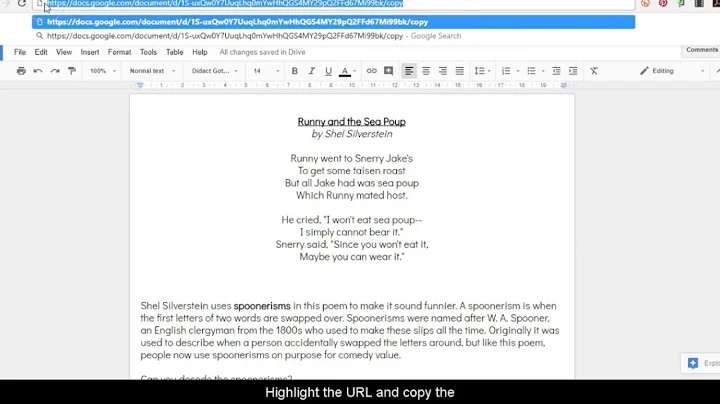Expand the bulleted list options arrow
720x404 pixels.
pyautogui.click(x=543, y=71)
